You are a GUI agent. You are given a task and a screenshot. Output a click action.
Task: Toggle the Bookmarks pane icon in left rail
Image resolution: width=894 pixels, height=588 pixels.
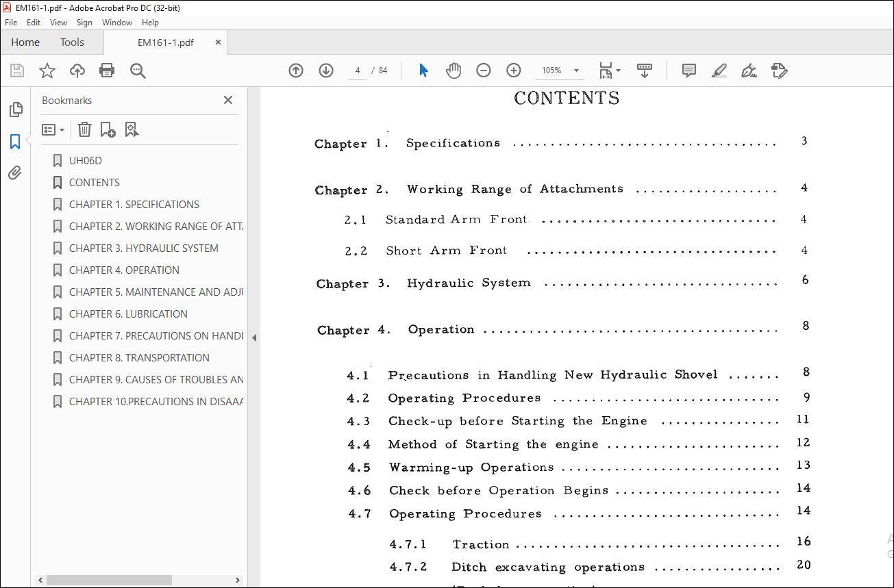tap(15, 142)
